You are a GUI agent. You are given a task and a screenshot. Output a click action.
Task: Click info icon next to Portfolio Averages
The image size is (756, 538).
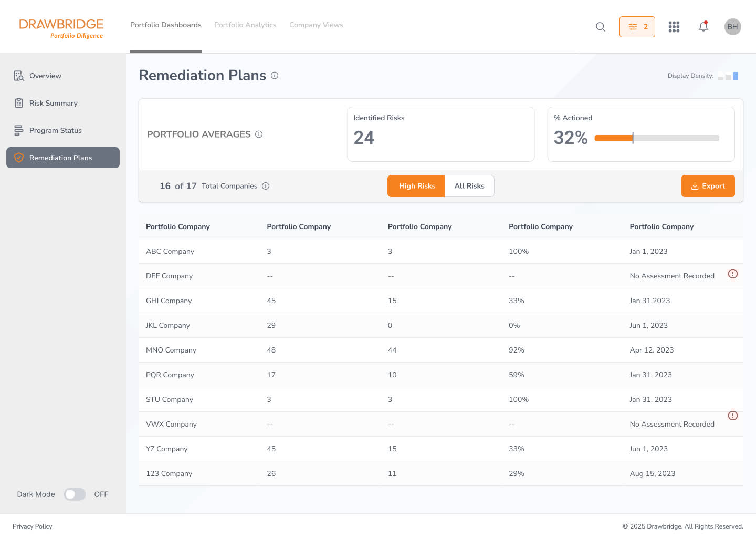(259, 134)
